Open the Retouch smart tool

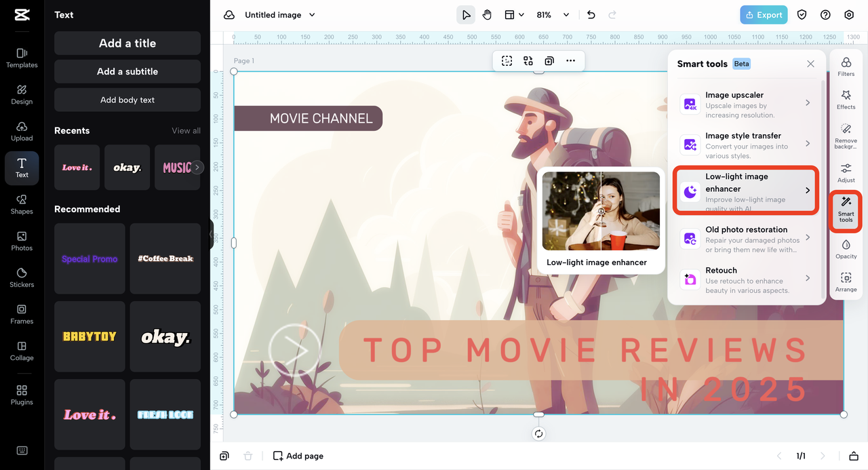click(746, 279)
